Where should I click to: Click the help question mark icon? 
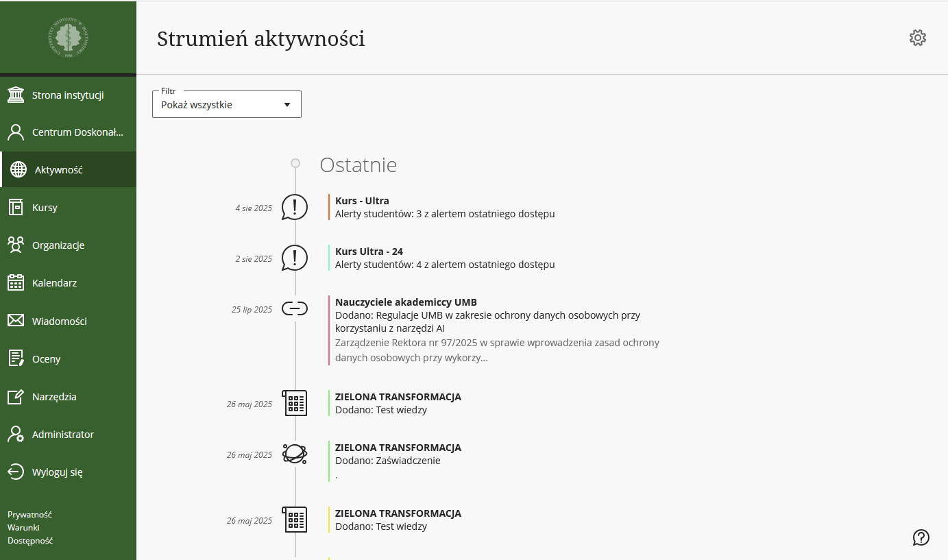click(x=921, y=537)
